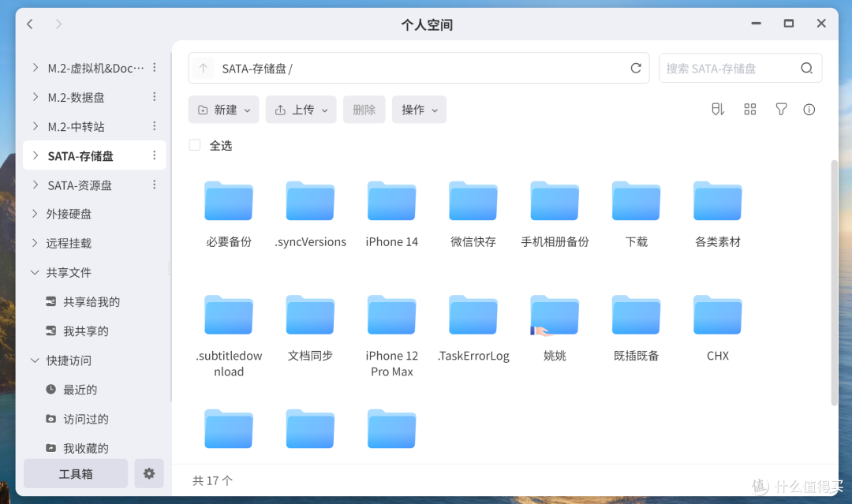Screen dimensions: 852x504
Task: Open the .syncVersions folder
Action: 310,201
